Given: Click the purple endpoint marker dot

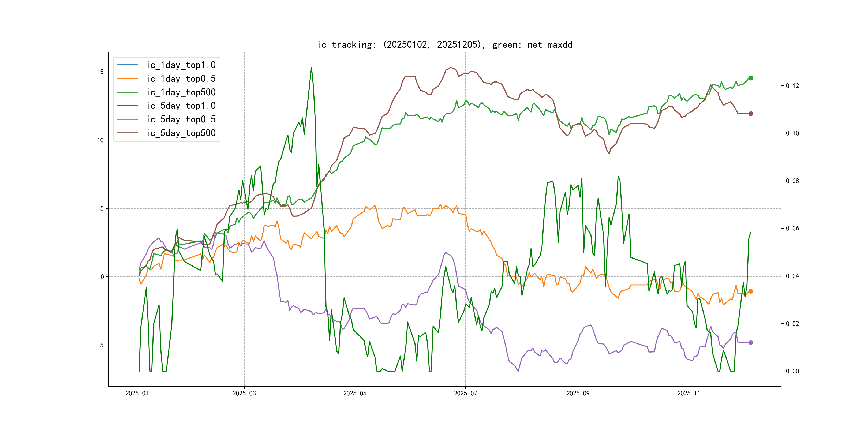Looking at the screenshot, I should (750, 342).
